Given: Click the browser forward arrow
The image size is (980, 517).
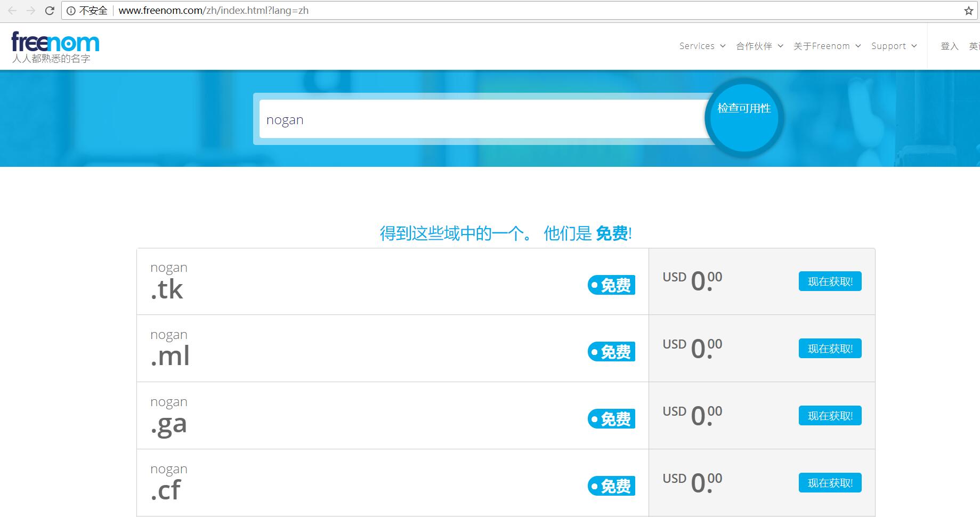Looking at the screenshot, I should (x=31, y=11).
